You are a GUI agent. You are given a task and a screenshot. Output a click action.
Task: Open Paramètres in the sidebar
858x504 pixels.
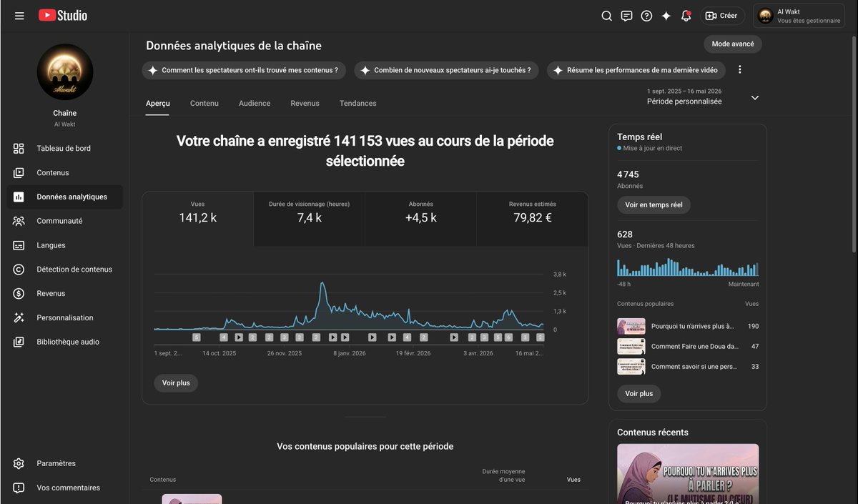click(65, 463)
